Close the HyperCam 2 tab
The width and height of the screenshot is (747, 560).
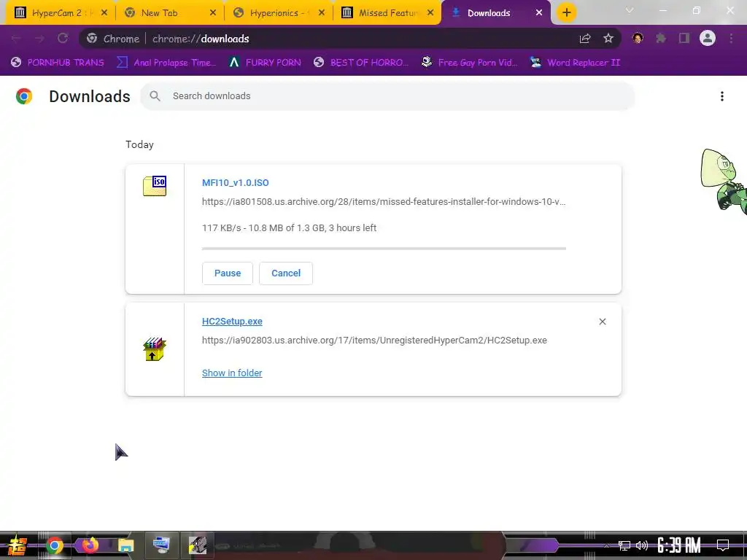[x=104, y=13]
